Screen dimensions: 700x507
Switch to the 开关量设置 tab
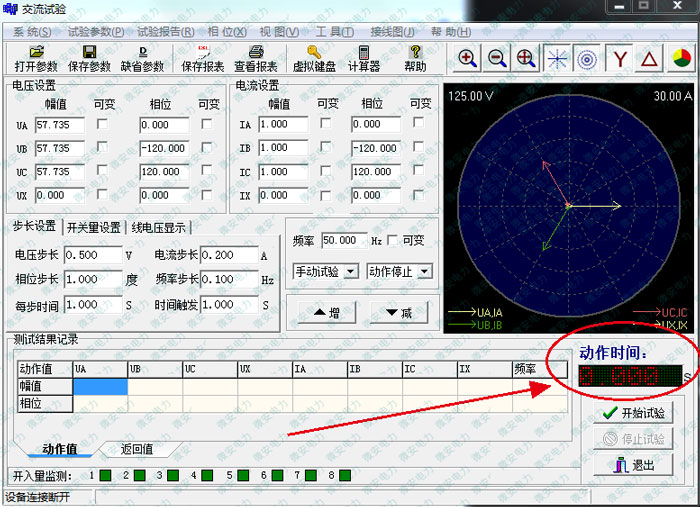pyautogui.click(x=94, y=227)
